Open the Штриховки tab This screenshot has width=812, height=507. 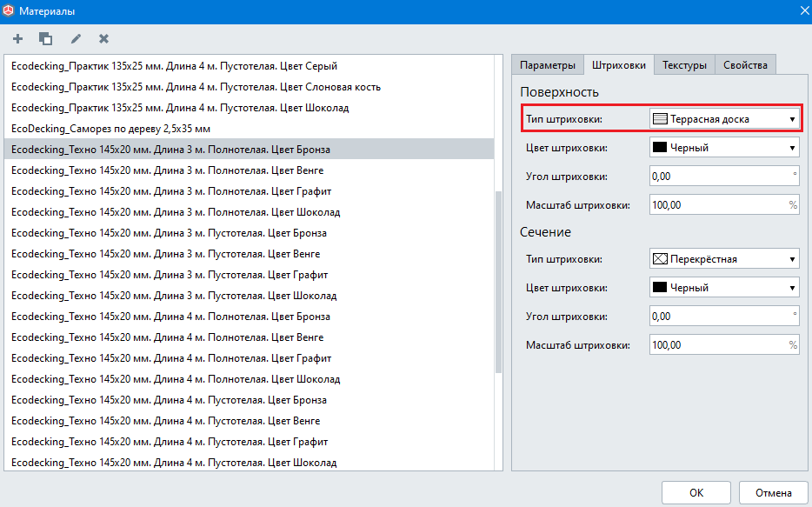(619, 65)
